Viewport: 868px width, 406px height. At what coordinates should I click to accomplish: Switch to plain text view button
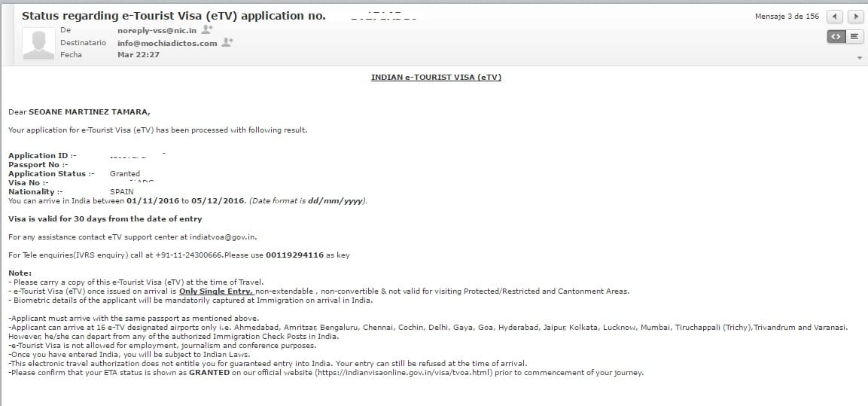pos(854,37)
